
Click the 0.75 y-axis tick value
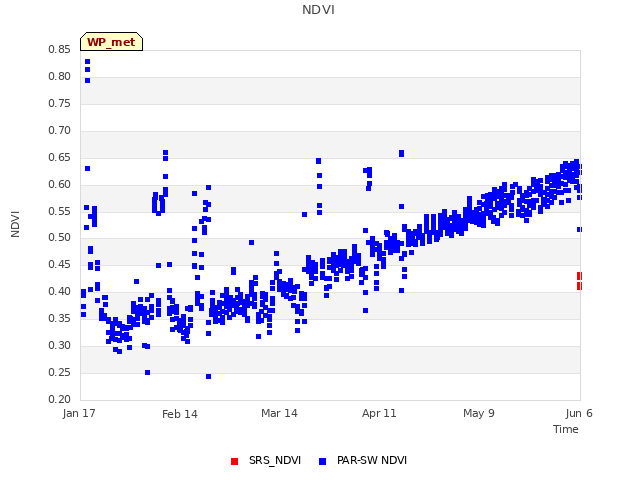click(x=59, y=103)
